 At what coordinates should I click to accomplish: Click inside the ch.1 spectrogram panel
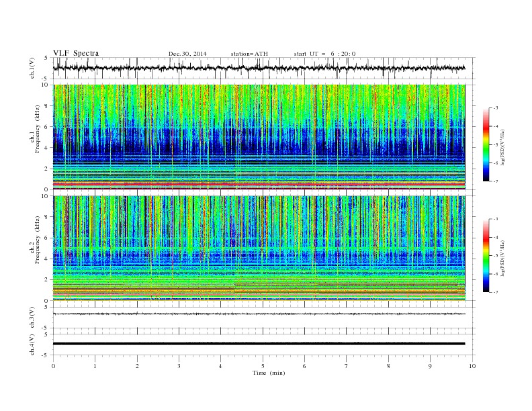click(259, 137)
